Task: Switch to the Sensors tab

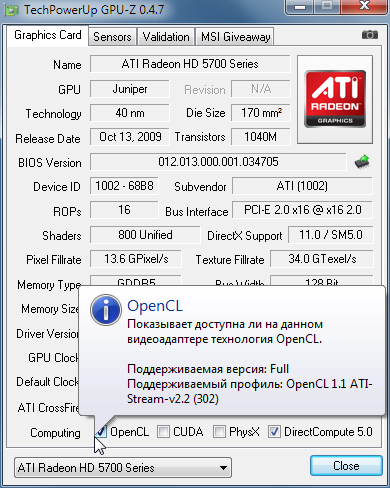Action: [112, 37]
